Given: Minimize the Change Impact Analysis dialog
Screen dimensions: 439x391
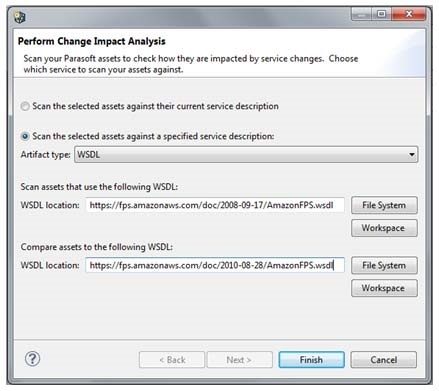Looking at the screenshot, I should click(x=361, y=14).
